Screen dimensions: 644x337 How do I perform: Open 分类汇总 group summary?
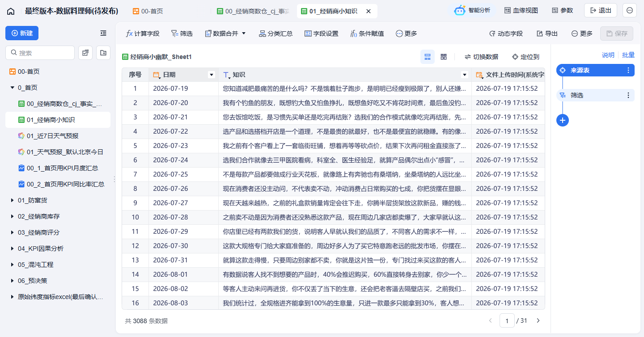(276, 34)
